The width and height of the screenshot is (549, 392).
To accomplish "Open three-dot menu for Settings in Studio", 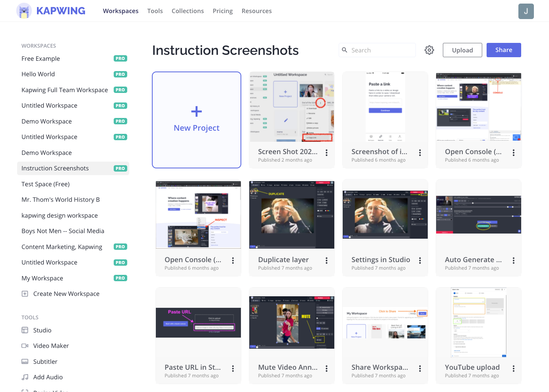I will tap(420, 261).
